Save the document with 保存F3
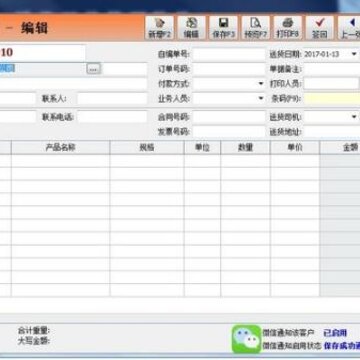This screenshot has width=360, height=360. [223, 28]
